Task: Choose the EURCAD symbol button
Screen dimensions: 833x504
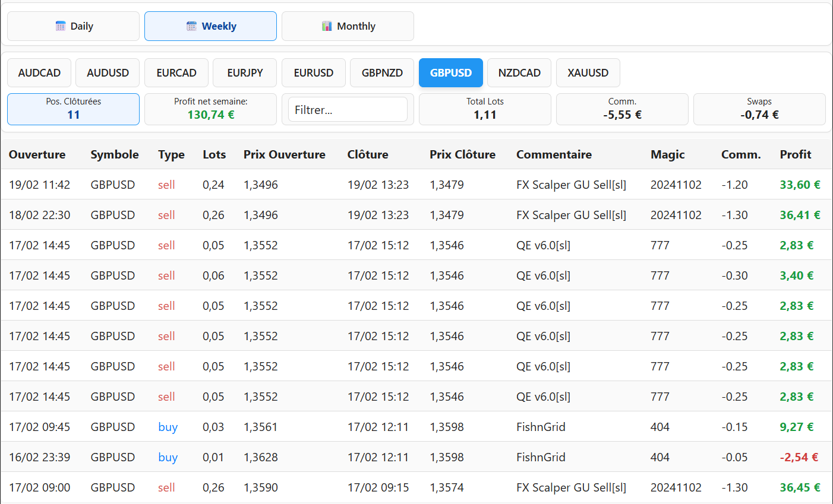Action: pos(176,73)
